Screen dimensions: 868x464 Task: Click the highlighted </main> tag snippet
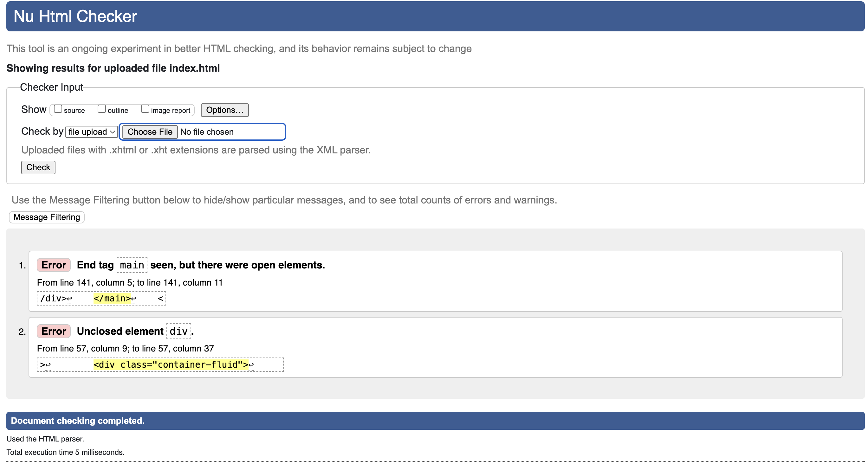coord(112,298)
